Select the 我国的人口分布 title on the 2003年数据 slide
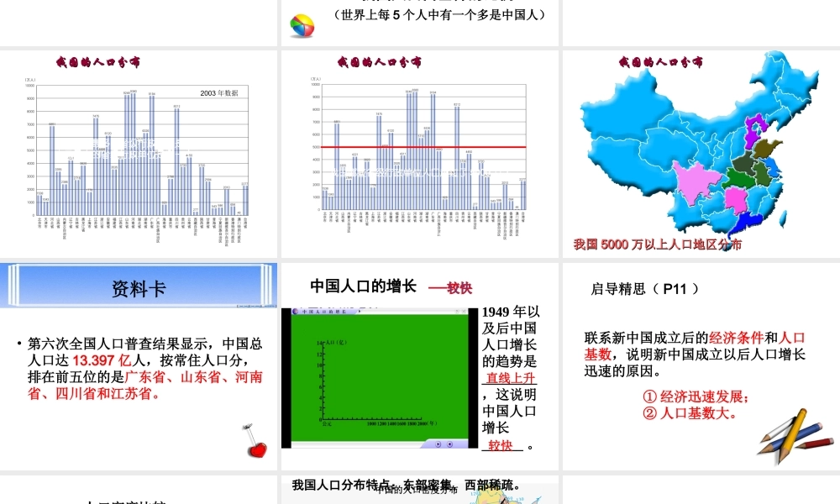840x504 pixels. click(x=98, y=62)
